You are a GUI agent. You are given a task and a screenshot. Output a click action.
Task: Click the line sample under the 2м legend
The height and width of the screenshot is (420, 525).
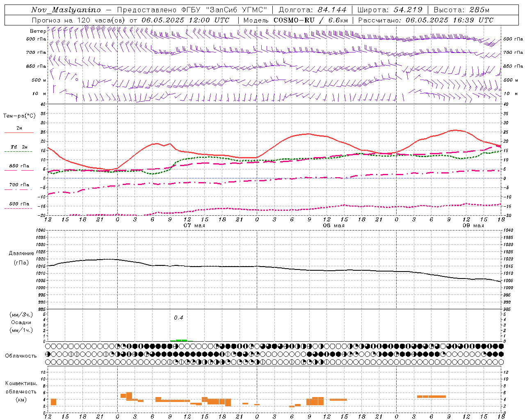pyautogui.click(x=19, y=132)
